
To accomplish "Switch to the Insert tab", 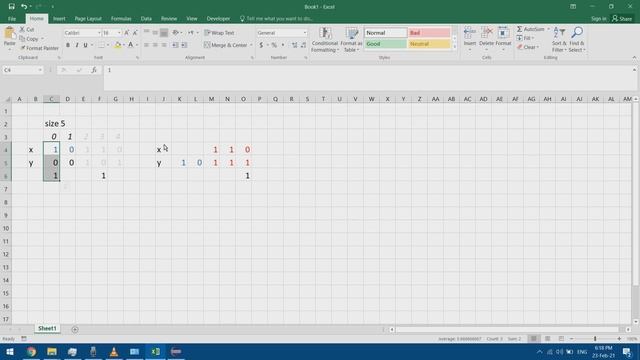I will pos(59,19).
